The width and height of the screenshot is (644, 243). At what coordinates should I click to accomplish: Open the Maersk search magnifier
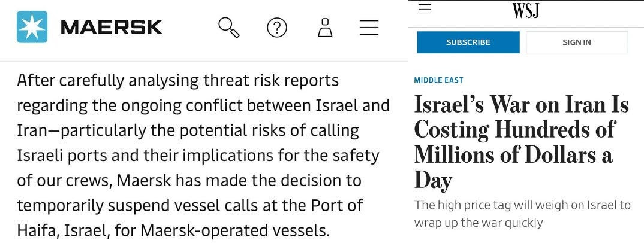pyautogui.click(x=229, y=28)
